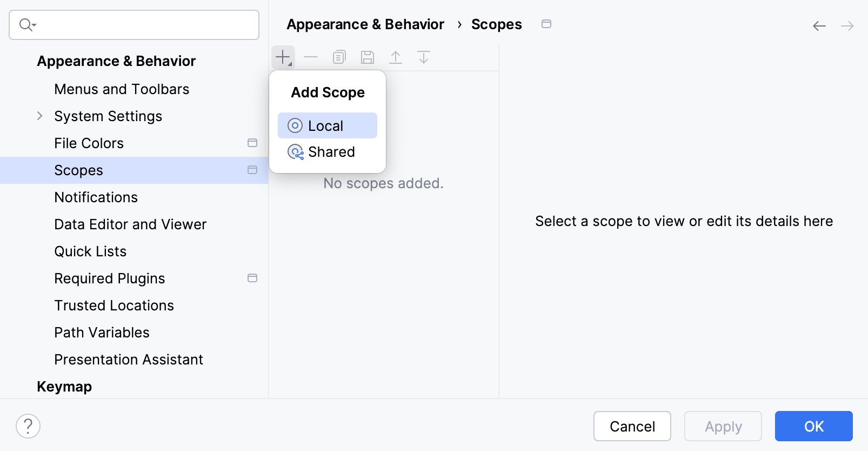Expand the System Settings tree node
The width and height of the screenshot is (868, 451).
pyautogui.click(x=39, y=116)
